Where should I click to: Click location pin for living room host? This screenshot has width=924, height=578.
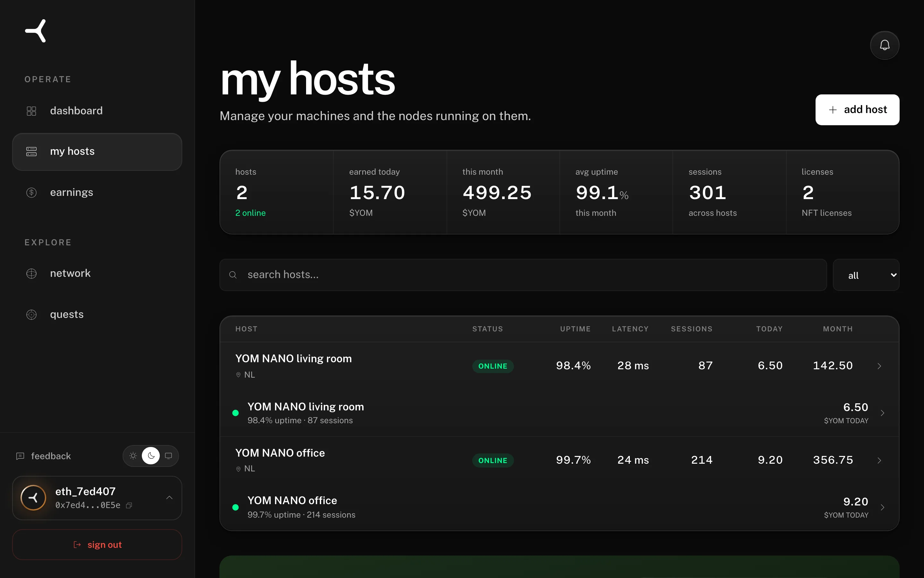pyautogui.click(x=238, y=375)
